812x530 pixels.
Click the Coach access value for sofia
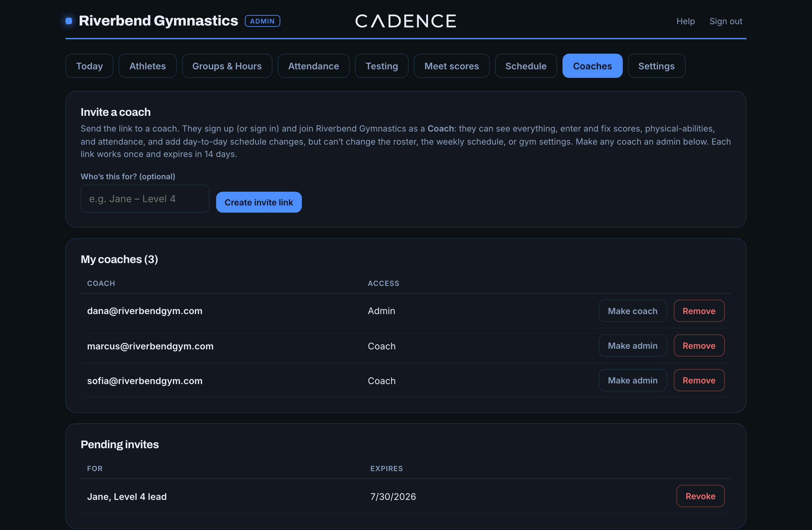pos(381,381)
